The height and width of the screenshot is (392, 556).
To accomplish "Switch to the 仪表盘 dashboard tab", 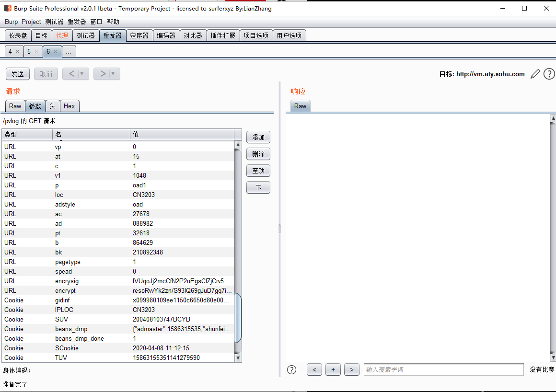I will point(18,35).
